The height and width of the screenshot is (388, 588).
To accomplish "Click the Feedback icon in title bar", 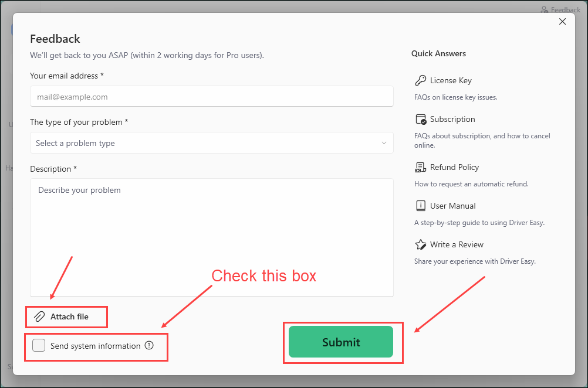I will [x=544, y=10].
